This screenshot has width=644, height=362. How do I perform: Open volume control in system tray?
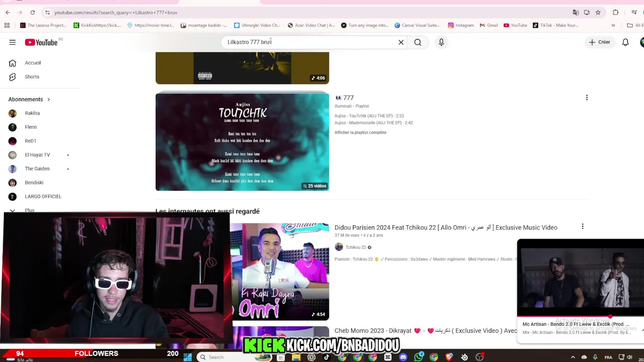click(x=629, y=357)
